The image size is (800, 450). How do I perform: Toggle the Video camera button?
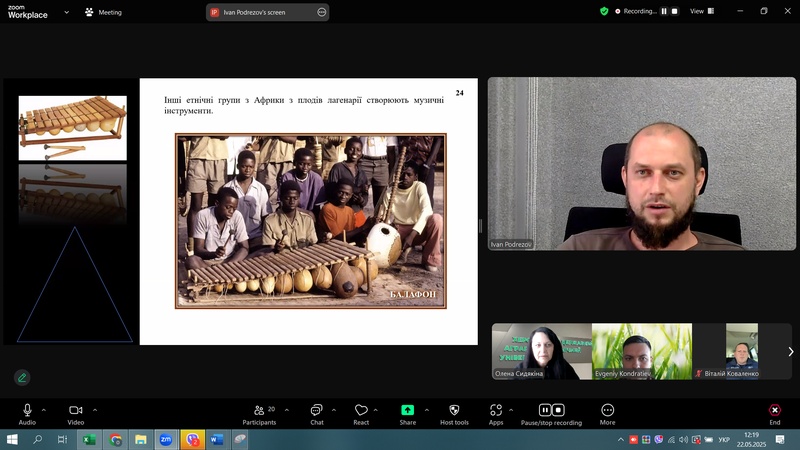click(76, 410)
